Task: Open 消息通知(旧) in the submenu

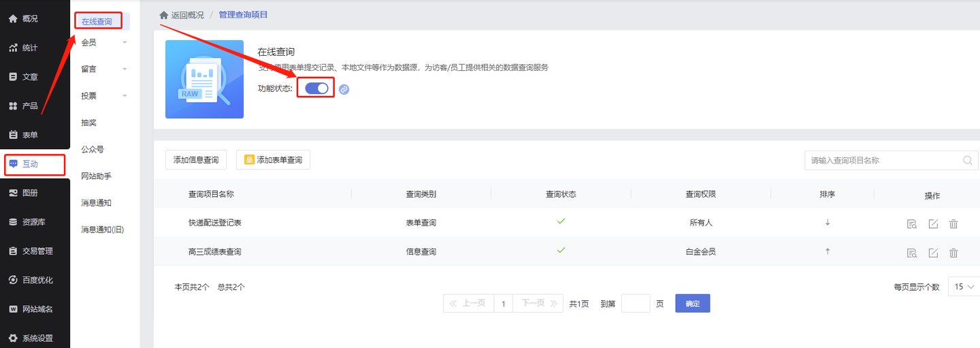Action: point(103,230)
